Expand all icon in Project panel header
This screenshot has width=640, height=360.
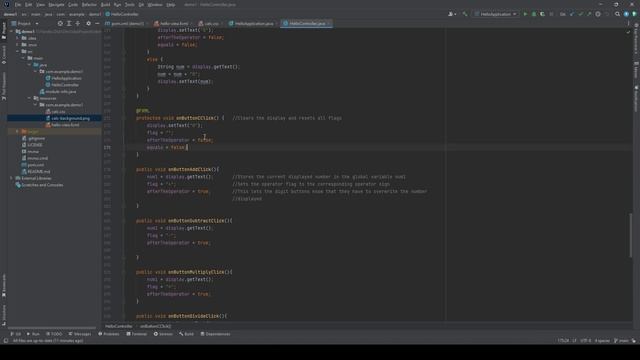click(x=69, y=23)
